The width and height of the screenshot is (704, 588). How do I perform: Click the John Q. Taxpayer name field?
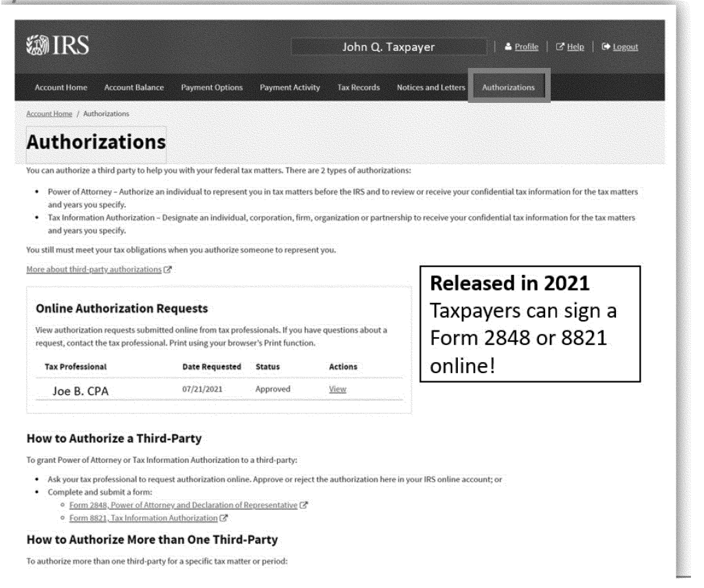[389, 47]
